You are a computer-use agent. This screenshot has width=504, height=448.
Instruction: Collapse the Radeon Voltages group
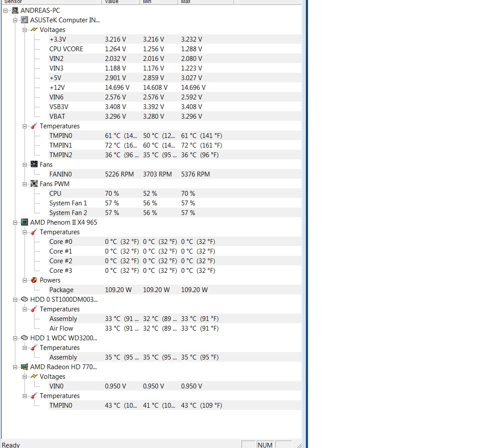[25, 377]
